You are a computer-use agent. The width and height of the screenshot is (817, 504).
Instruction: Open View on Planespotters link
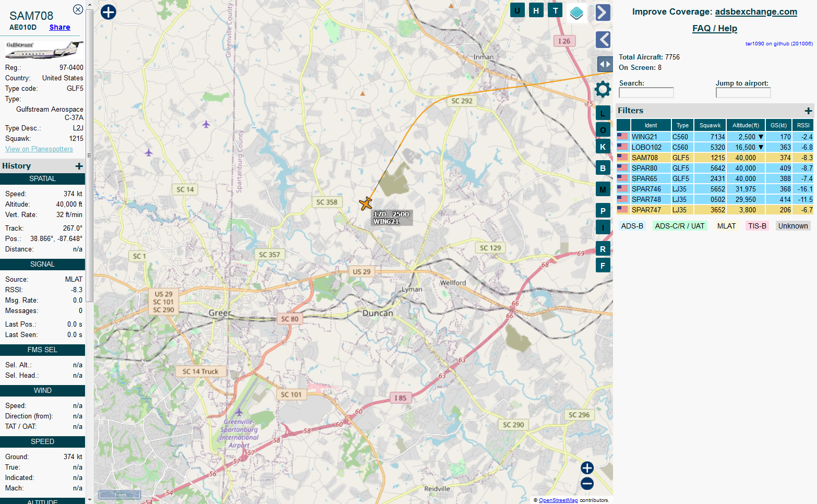(x=39, y=149)
